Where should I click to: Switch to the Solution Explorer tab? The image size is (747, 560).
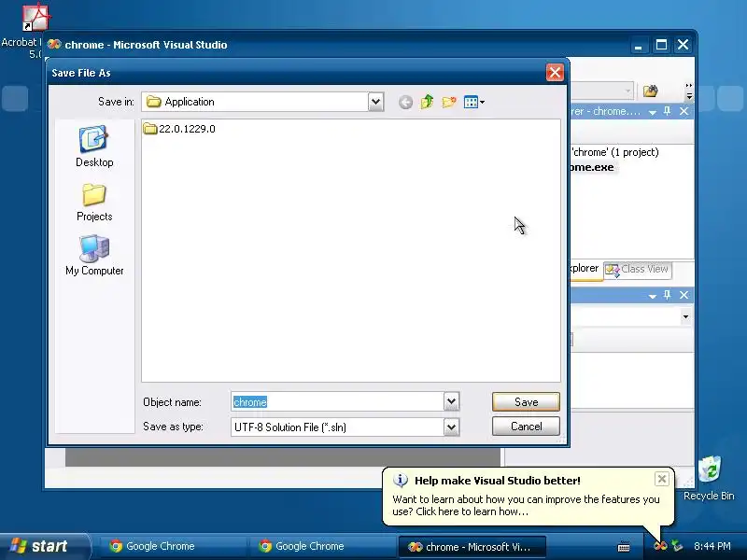click(585, 269)
